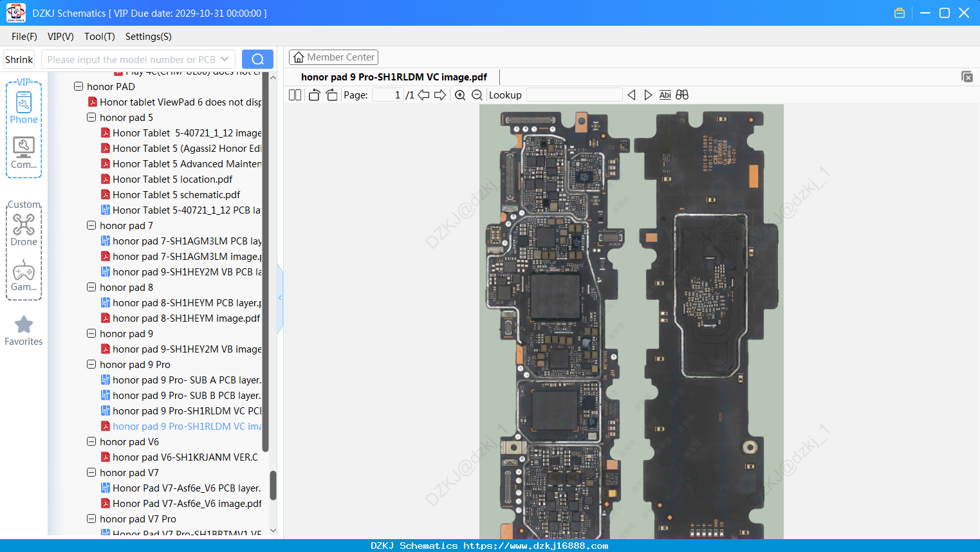Click the page number field
Image resolution: width=980 pixels, height=552 pixels.
tap(388, 95)
